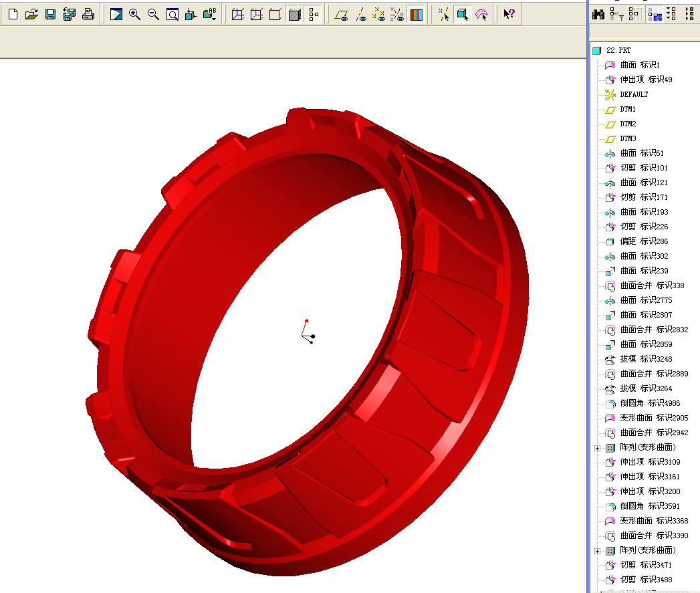Open model tree columns settings
Viewport: 700px width, 593px height.
(x=635, y=15)
